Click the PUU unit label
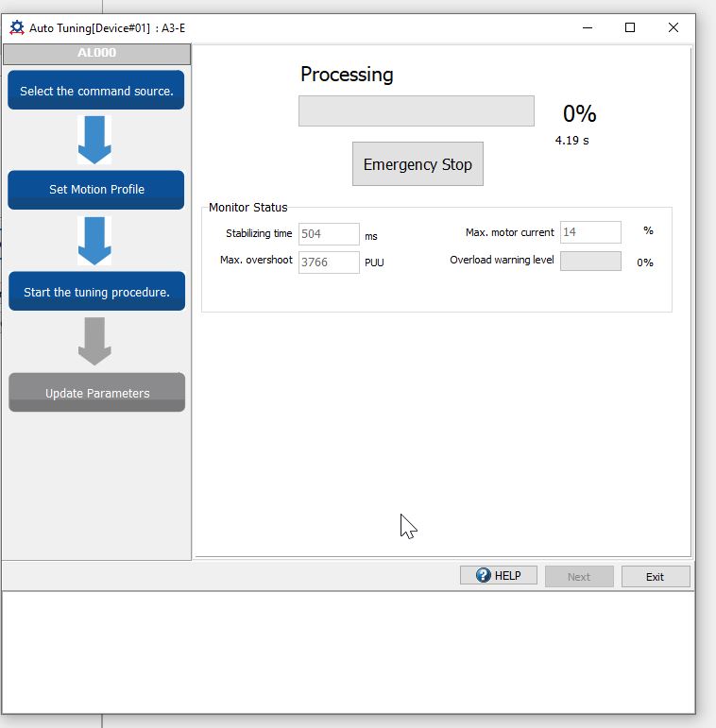Screen dimensions: 716x728 374,262
